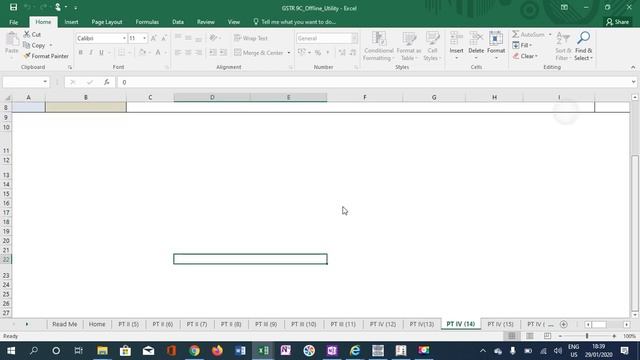Switch to the Insert ribbon tab
Viewport: 640px width, 360px height.
click(x=71, y=22)
